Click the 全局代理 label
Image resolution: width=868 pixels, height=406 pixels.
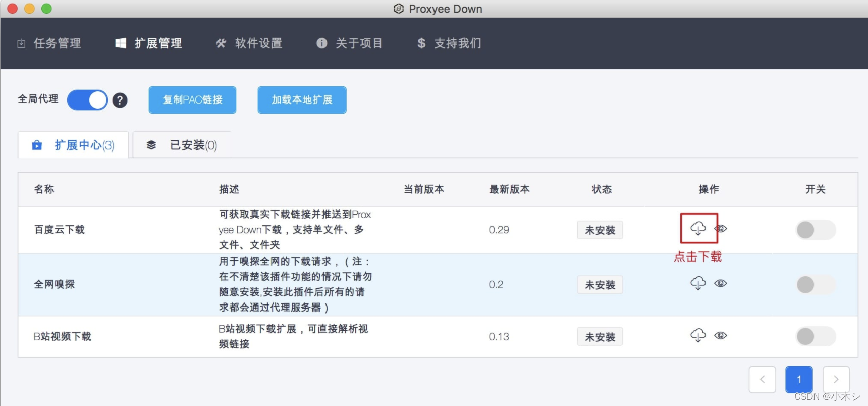point(38,99)
